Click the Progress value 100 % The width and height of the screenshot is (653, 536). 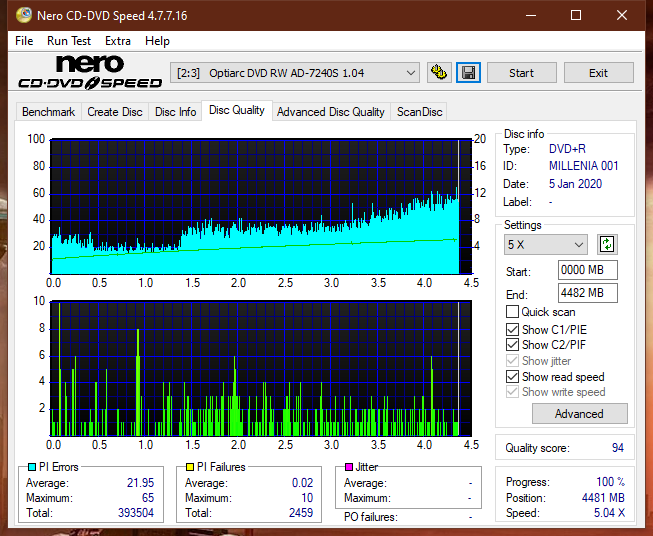pyautogui.click(x=611, y=482)
